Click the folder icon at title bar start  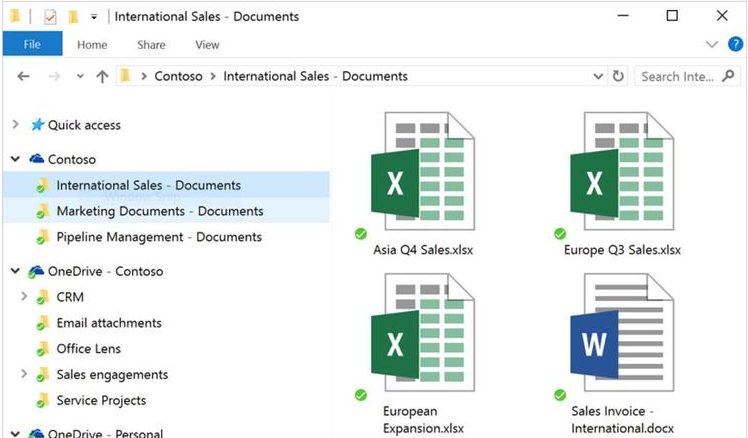[16, 16]
